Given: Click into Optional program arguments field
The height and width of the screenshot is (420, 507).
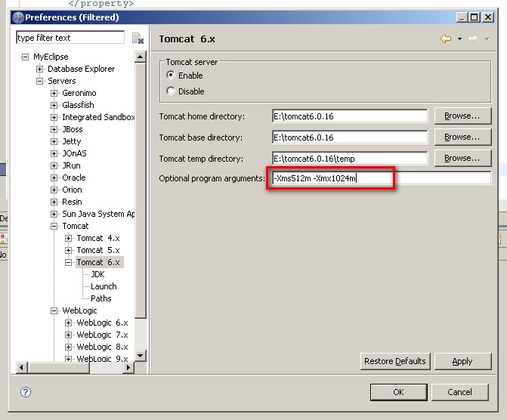Looking at the screenshot, I should pos(382,178).
